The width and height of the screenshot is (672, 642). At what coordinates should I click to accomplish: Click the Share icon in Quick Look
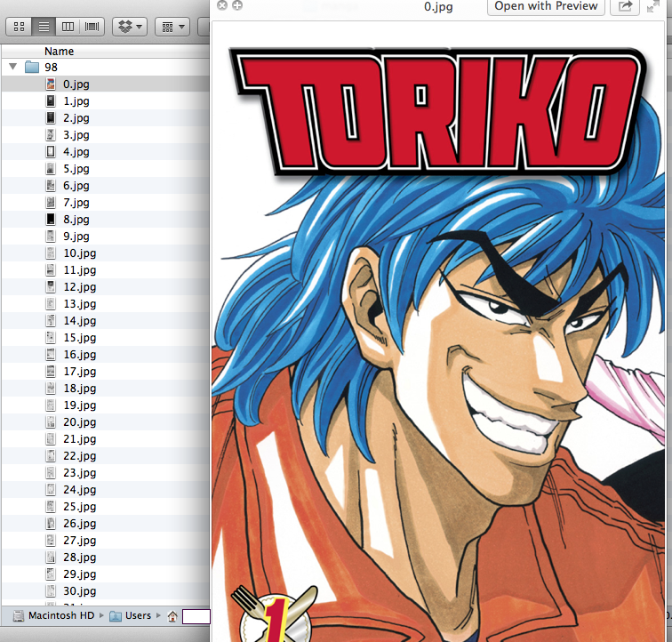click(626, 7)
